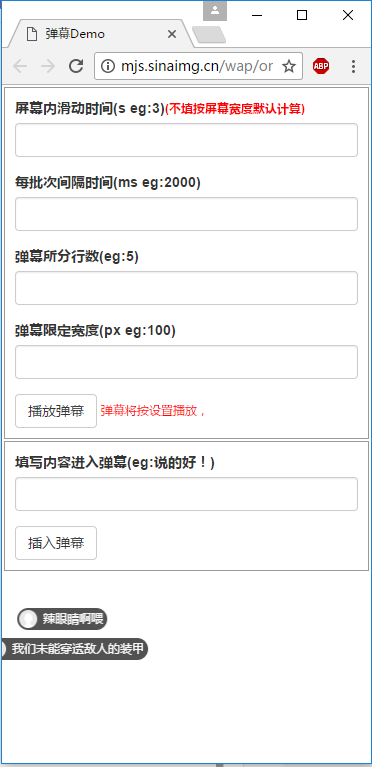The height and width of the screenshot is (767, 372).
Task: Bookmark this page with the star icon
Action: pyautogui.click(x=289, y=66)
